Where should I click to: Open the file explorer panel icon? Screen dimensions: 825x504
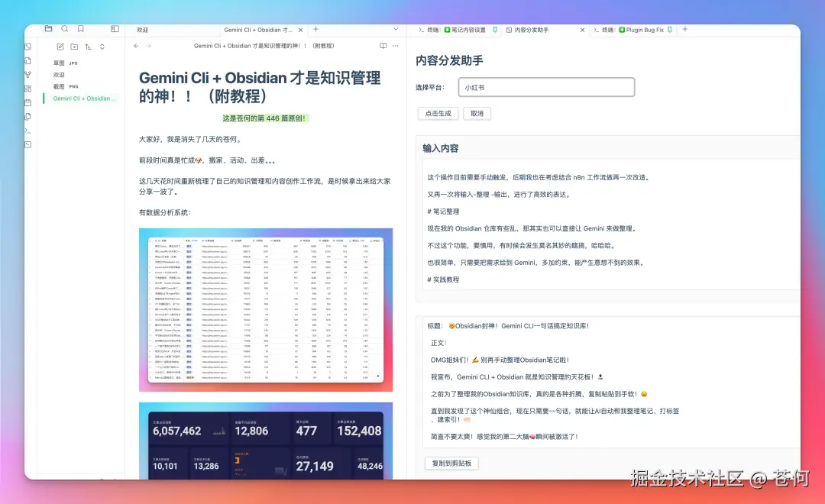pos(49,28)
